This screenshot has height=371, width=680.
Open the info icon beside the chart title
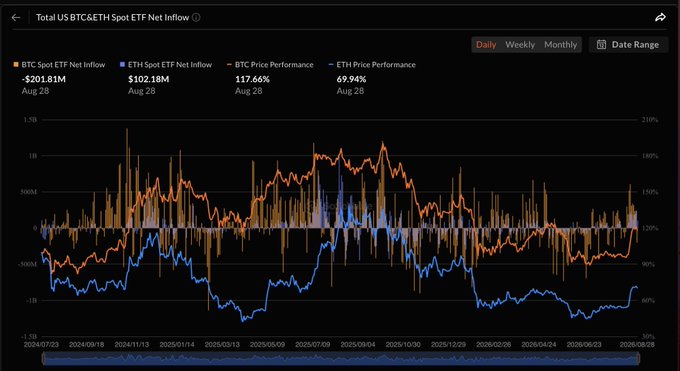[x=196, y=17]
